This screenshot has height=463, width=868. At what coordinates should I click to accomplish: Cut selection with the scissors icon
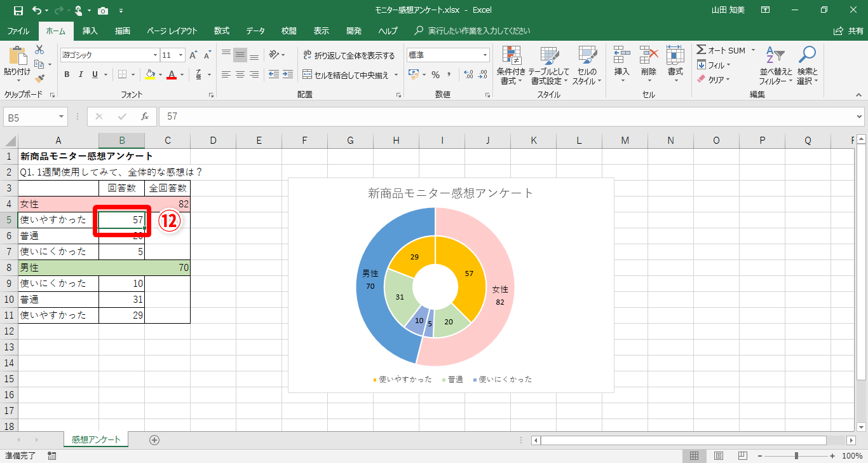[39, 50]
